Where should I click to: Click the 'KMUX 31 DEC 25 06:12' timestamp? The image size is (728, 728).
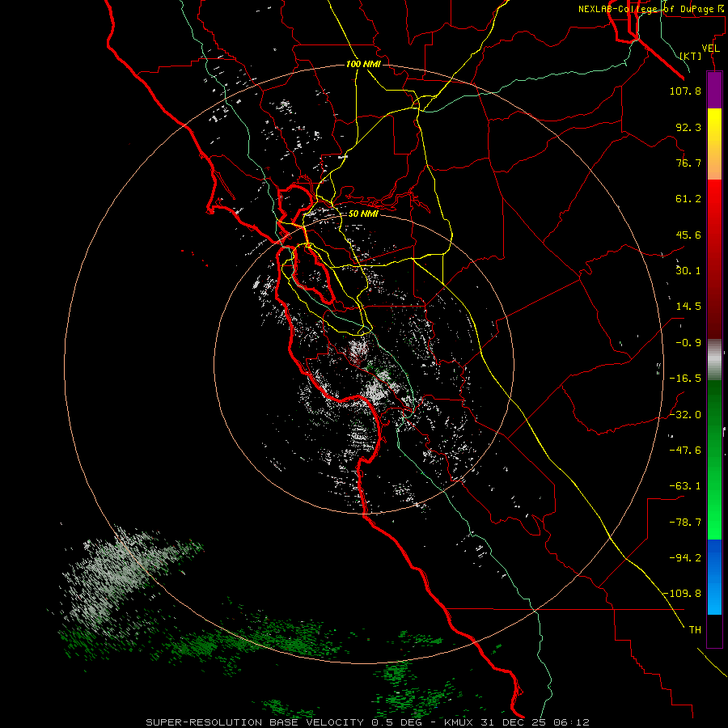pos(517,722)
